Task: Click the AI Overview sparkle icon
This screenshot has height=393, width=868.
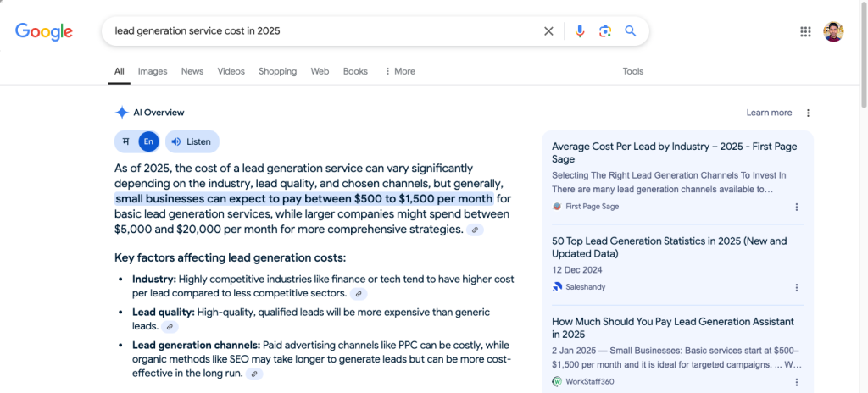Action: (x=121, y=113)
